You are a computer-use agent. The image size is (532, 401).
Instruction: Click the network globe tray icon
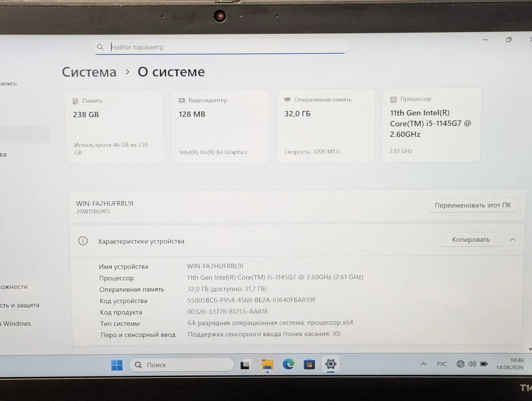[460, 364]
